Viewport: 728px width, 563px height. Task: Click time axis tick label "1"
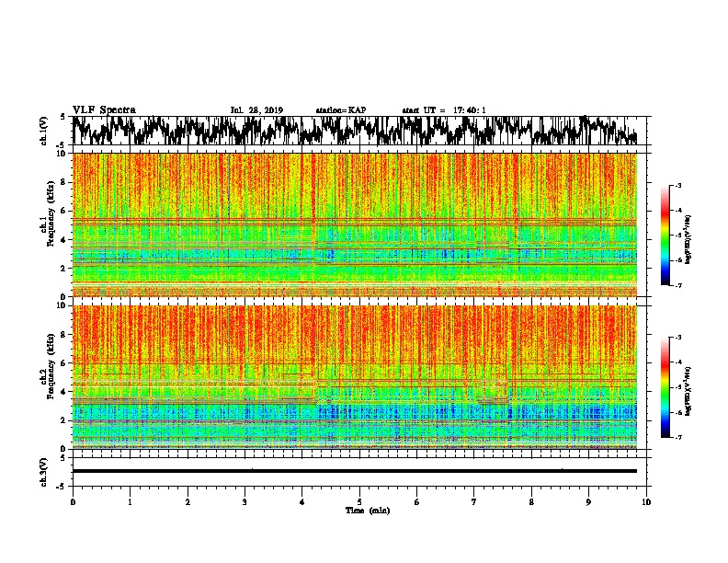pos(130,502)
